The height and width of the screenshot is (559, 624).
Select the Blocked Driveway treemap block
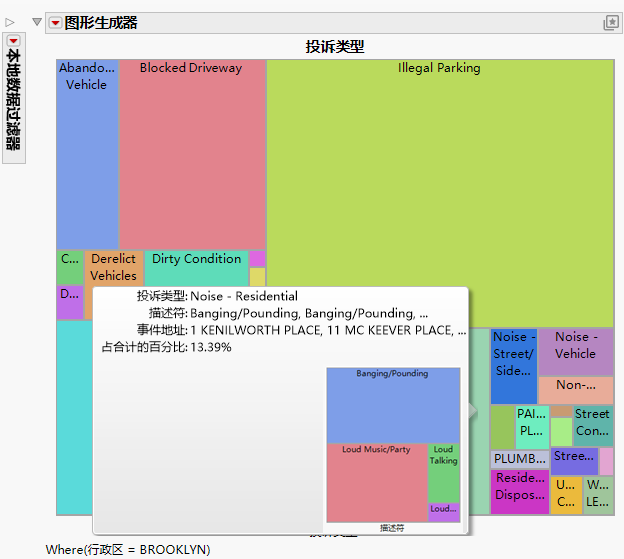click(x=192, y=154)
